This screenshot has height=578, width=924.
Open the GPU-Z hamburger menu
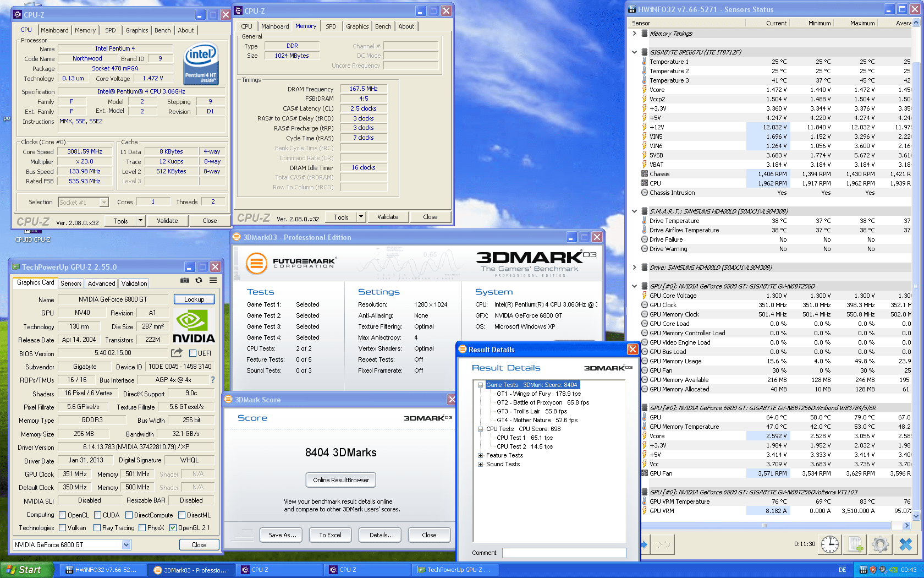(213, 281)
